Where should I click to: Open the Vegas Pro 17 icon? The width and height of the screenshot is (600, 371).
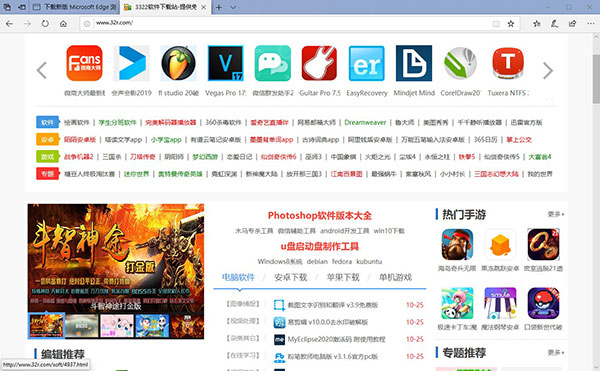pos(225,63)
